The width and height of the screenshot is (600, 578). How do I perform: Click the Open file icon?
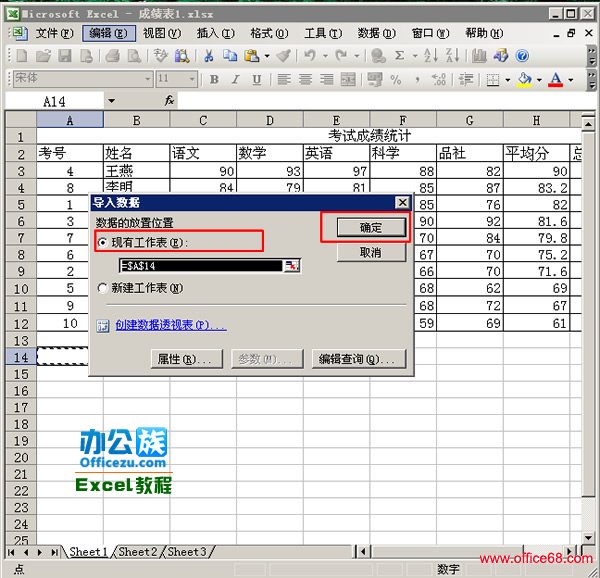[43, 56]
